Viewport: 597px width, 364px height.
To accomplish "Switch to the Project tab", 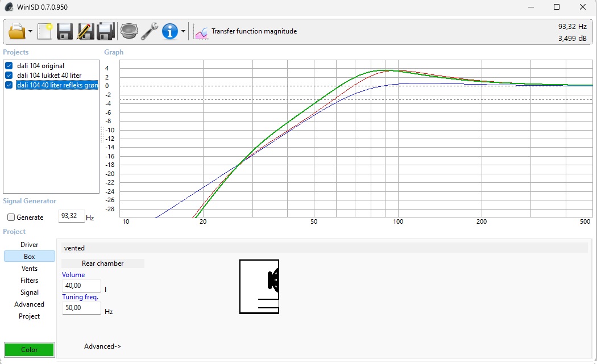I will coord(30,316).
